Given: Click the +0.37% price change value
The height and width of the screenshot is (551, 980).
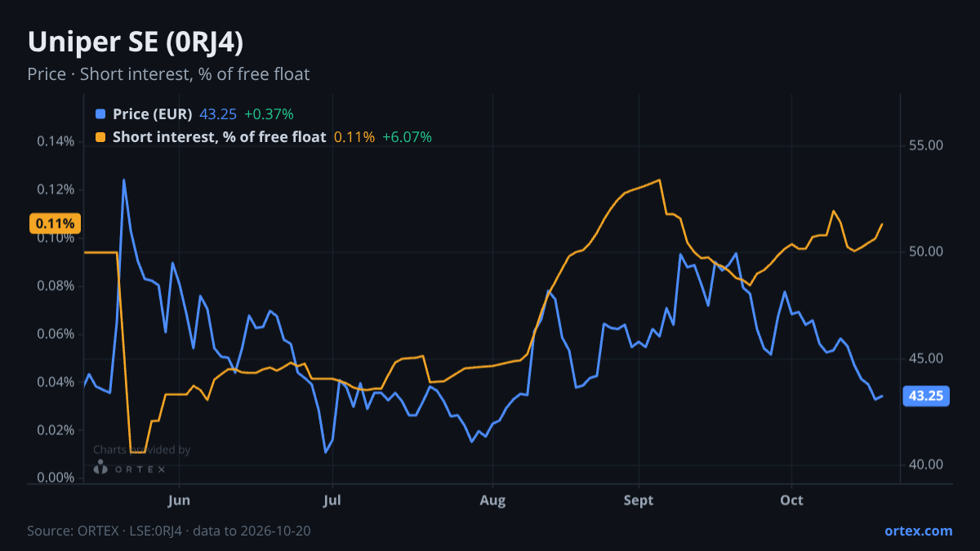Looking at the screenshot, I should tap(269, 114).
